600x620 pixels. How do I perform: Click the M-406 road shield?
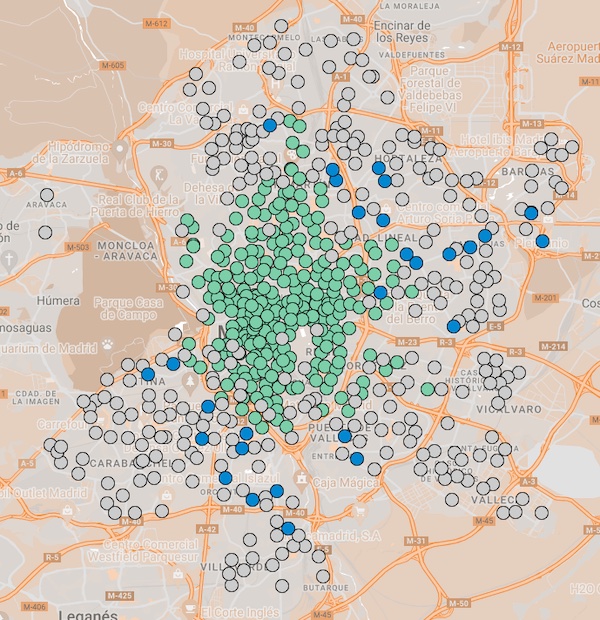click(33, 607)
